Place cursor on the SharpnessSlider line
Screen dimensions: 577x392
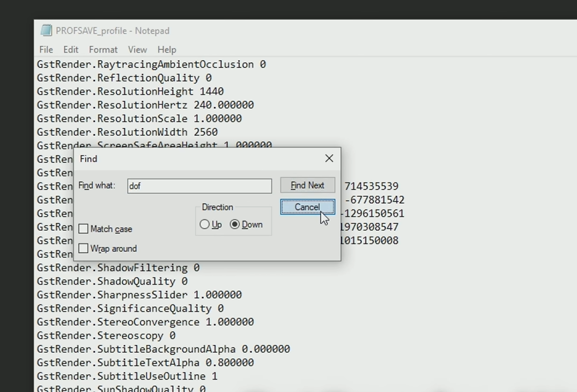[139, 295]
